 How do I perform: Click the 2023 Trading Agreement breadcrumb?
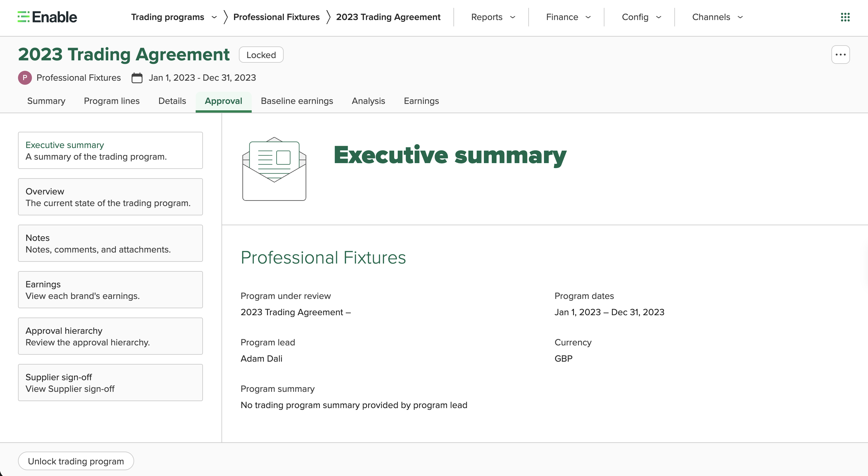(x=388, y=17)
